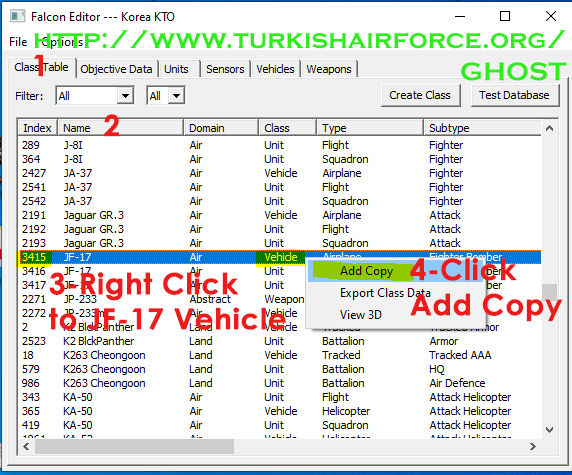Select the Class Table tab
This screenshot has width=572, height=475.
click(41, 67)
